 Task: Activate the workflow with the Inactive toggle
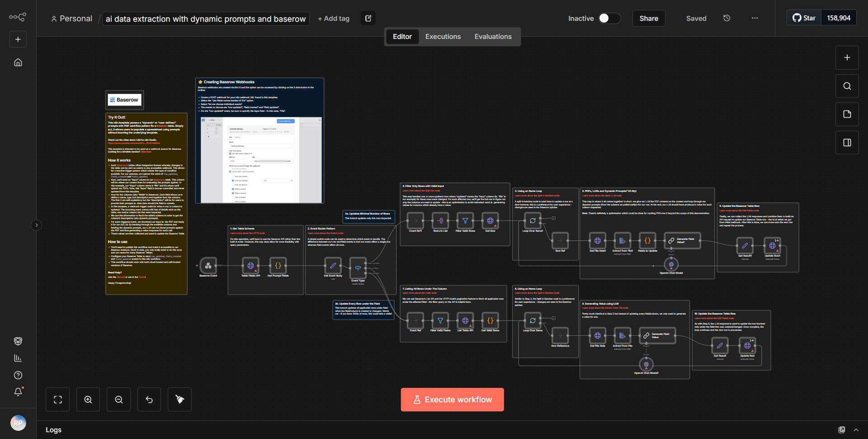pos(609,18)
